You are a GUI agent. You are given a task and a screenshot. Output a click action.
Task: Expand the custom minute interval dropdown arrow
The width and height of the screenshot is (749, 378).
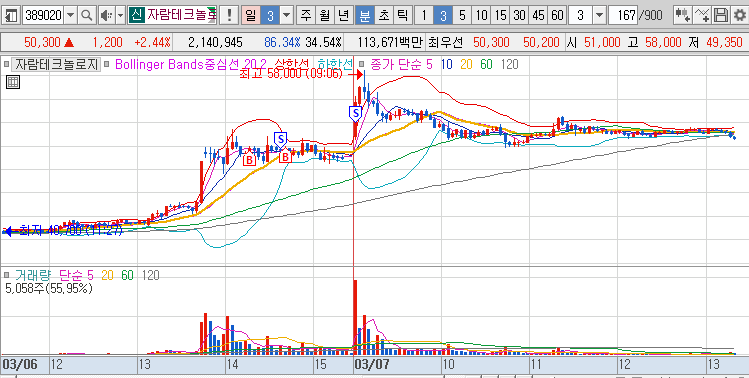[599, 16]
